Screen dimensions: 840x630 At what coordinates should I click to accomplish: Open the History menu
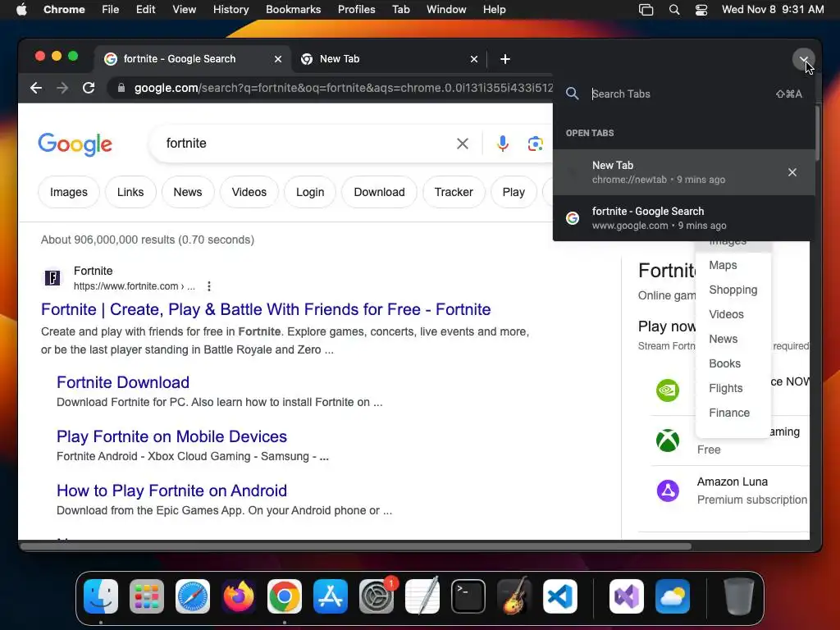(231, 10)
